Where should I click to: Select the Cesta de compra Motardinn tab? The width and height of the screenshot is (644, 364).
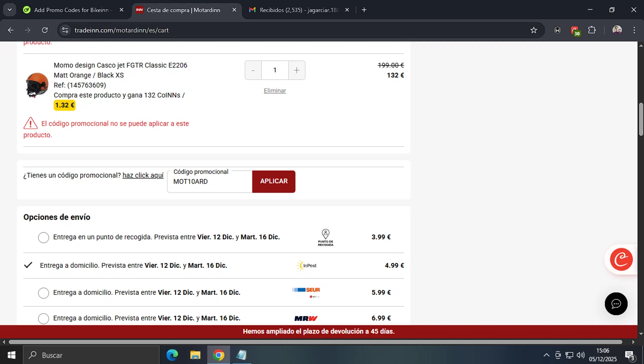(183, 10)
